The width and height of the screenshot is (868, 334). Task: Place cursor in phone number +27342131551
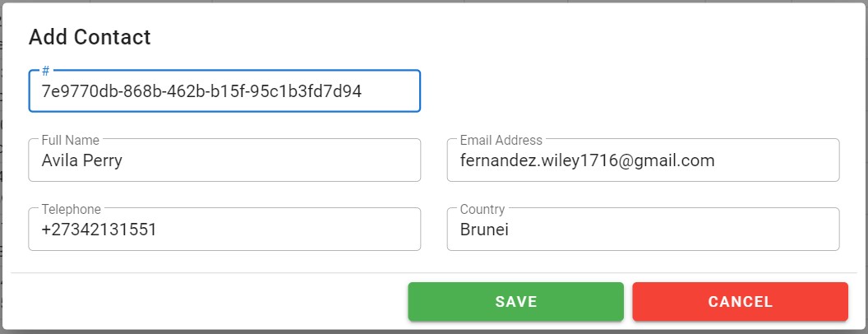coord(99,230)
